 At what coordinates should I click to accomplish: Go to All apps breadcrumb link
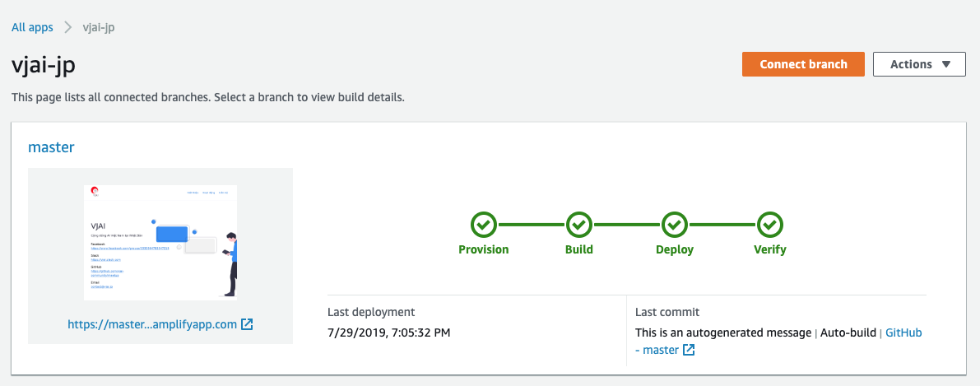pos(32,27)
